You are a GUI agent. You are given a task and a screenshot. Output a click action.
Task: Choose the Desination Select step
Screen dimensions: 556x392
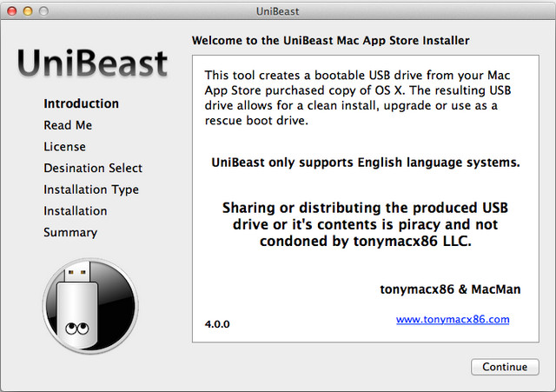coord(93,168)
